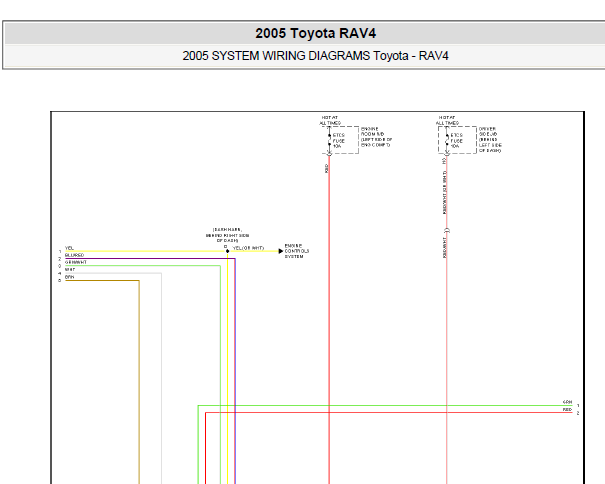The image size is (605, 484).
Task: Click the vertical 'RED' label below engine room fuse
Action: pyautogui.click(x=326, y=168)
